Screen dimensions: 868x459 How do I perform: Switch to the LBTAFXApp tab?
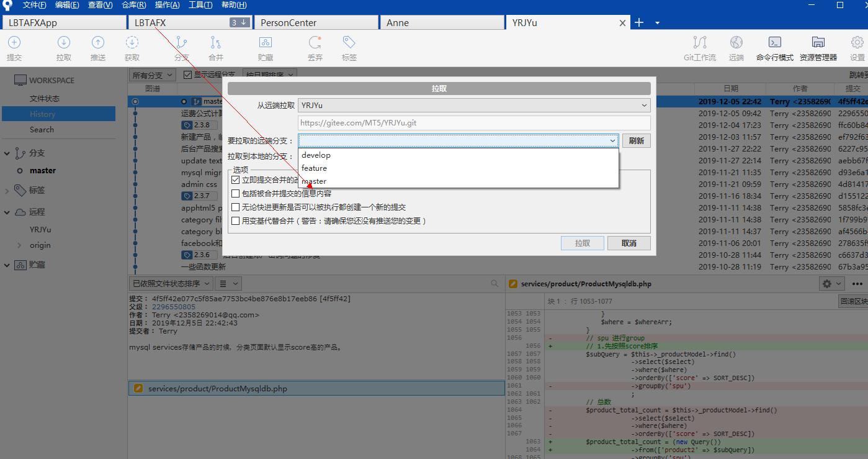[64, 22]
